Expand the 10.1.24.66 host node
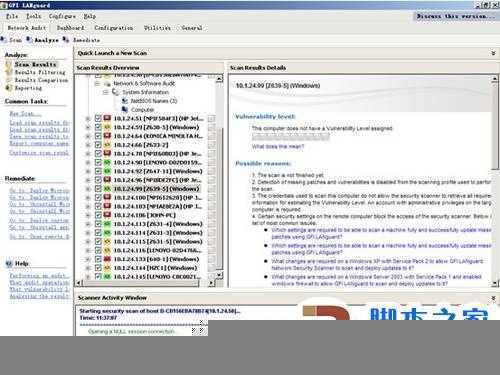Viewport: 500px width, 375px height. (x=88, y=145)
